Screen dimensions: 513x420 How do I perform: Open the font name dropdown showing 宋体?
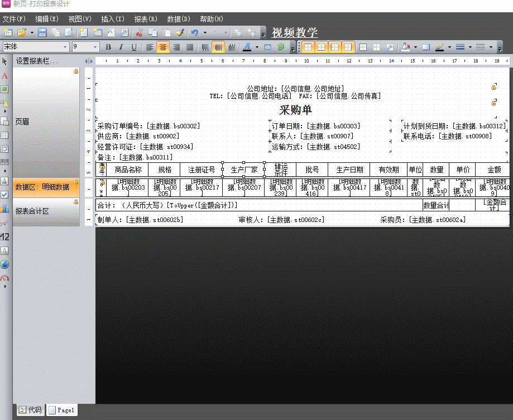(65, 47)
